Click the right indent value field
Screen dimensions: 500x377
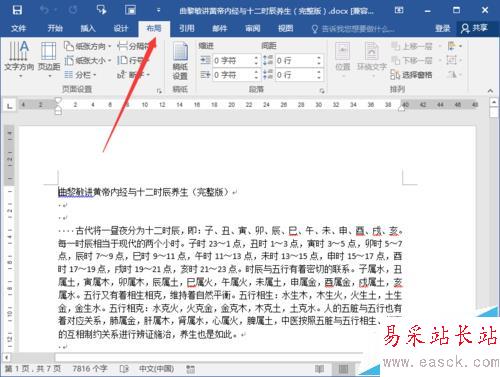(233, 75)
